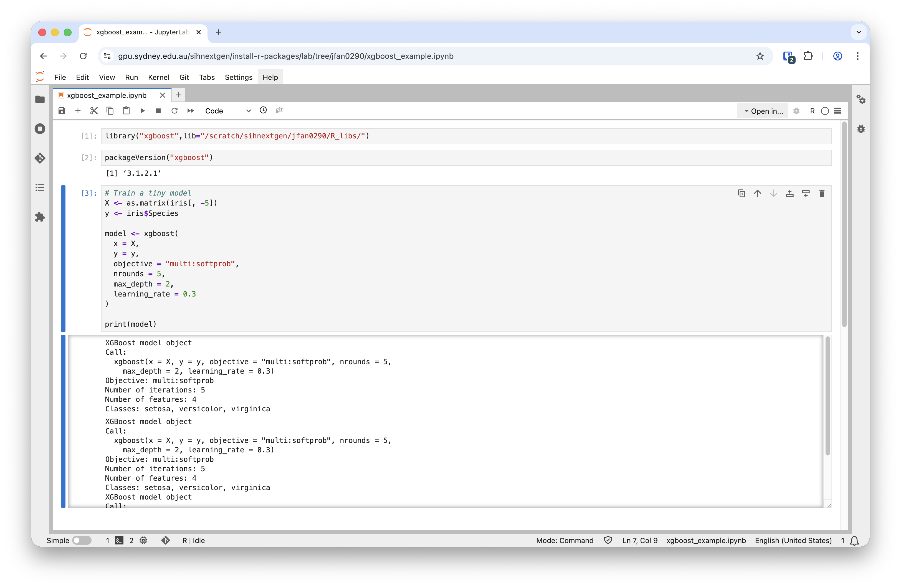
Task: Toggle the notebook trust shield status icon
Action: click(608, 540)
